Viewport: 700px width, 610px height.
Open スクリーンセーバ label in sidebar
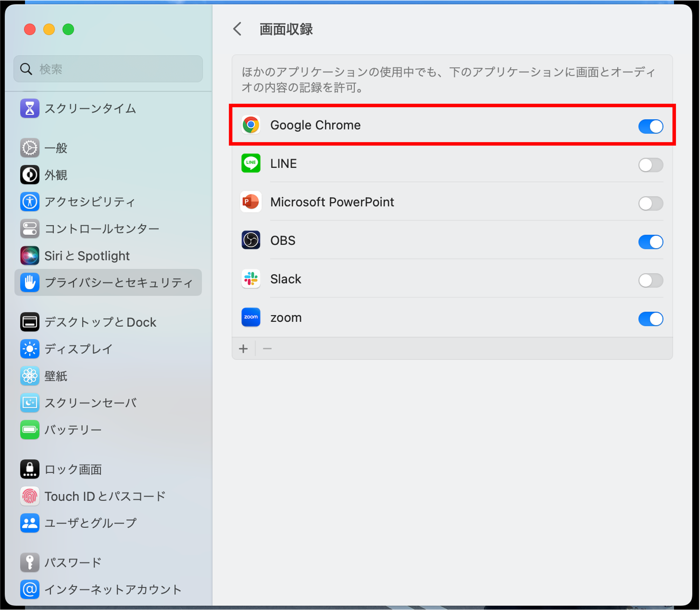point(90,403)
